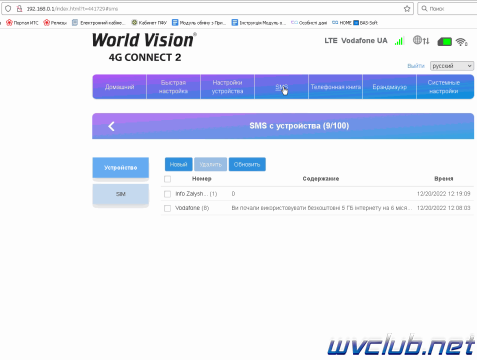Image resolution: width=477 pixels, height=360 pixels.
Task: Open the Брандмауэр menu tab
Action: 389,87
